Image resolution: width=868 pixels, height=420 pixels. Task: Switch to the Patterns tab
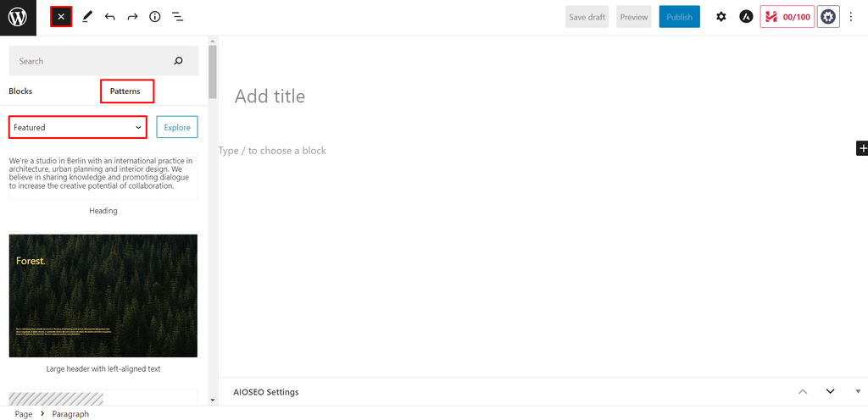pos(125,91)
